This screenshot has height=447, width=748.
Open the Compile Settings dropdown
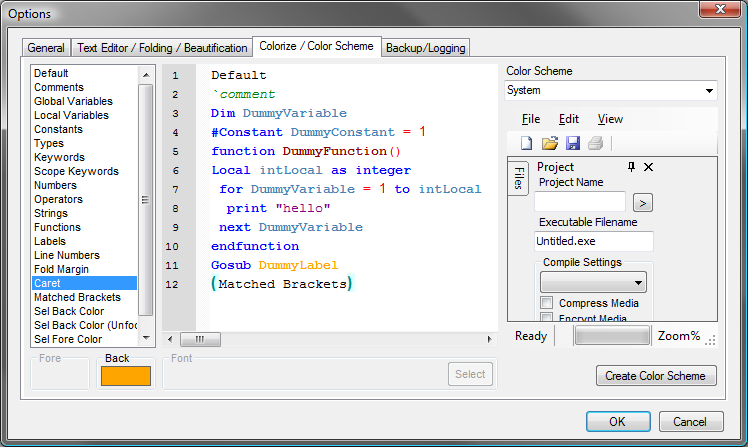[593, 282]
